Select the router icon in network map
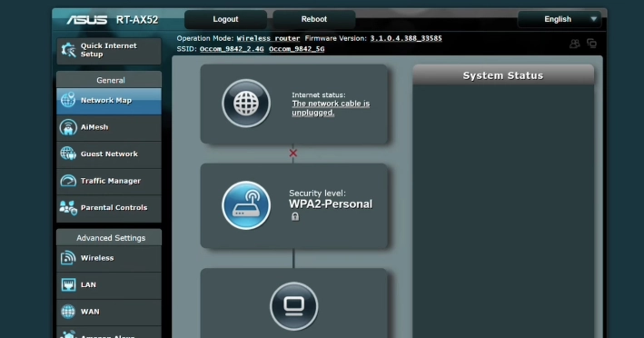The image size is (644, 338). [x=246, y=205]
